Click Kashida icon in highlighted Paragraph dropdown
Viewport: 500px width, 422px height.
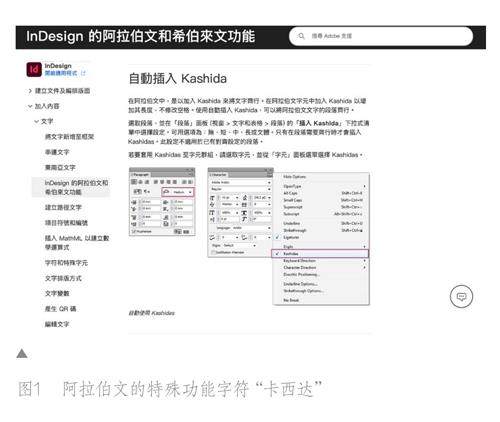[x=166, y=192]
